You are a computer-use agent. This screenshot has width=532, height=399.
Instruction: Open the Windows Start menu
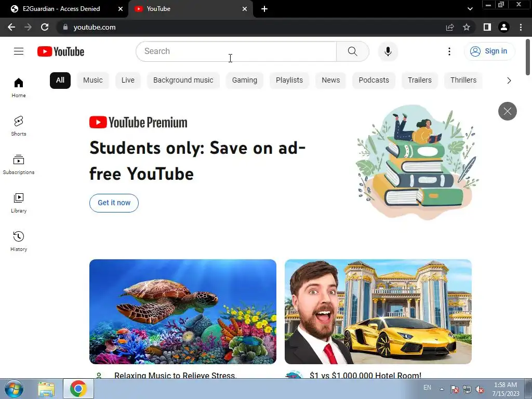click(14, 389)
